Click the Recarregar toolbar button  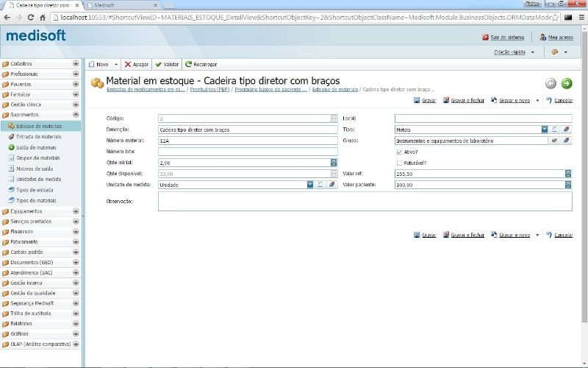pos(201,65)
